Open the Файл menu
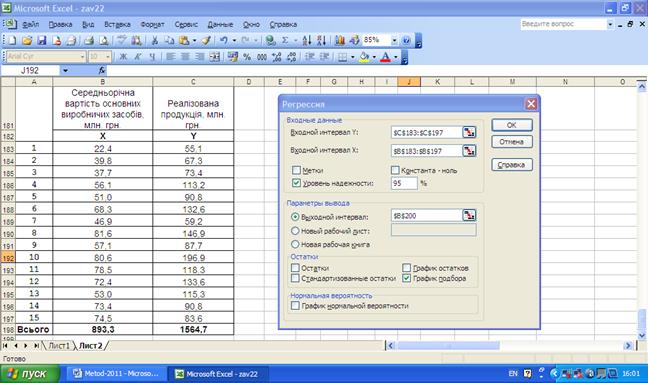Image resolution: width=648 pixels, height=383 pixels. pos(30,24)
